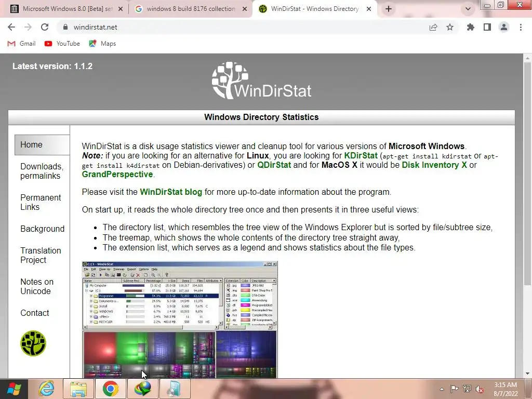The height and width of the screenshot is (399, 532).
Task: Open the Windows Start button
Action: (x=14, y=389)
